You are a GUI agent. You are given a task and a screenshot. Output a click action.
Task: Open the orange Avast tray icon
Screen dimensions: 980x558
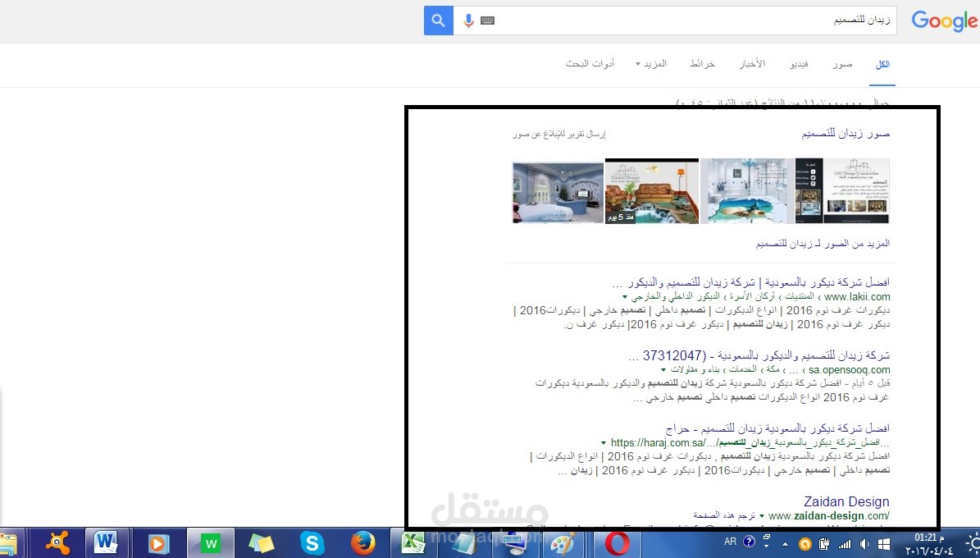pyautogui.click(x=805, y=543)
